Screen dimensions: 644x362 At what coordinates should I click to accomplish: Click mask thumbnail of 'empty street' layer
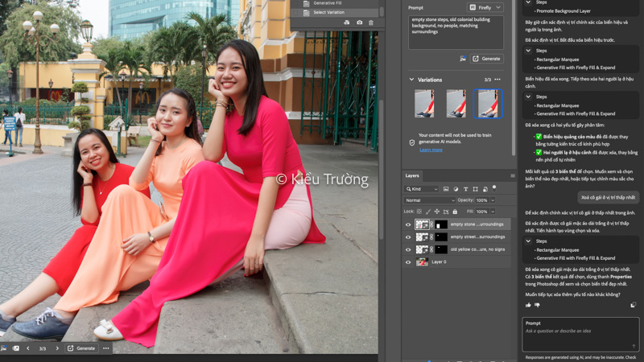(441, 237)
